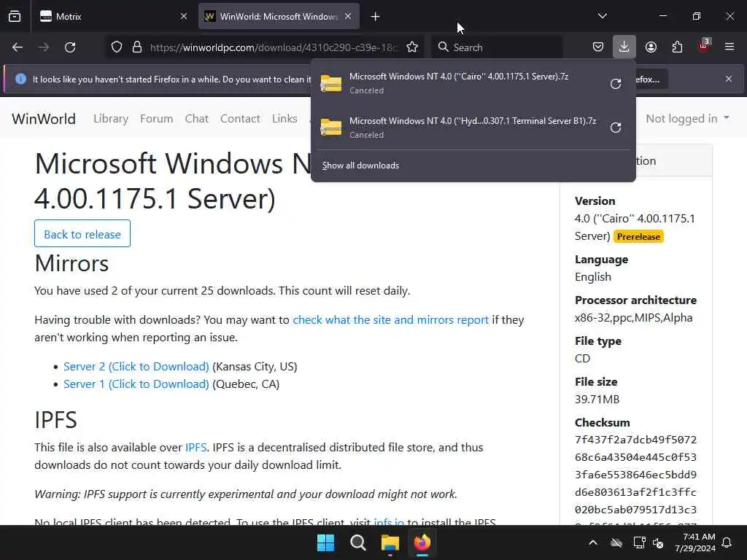Go back to previous page
This screenshot has height=560, width=747.
click(18, 47)
